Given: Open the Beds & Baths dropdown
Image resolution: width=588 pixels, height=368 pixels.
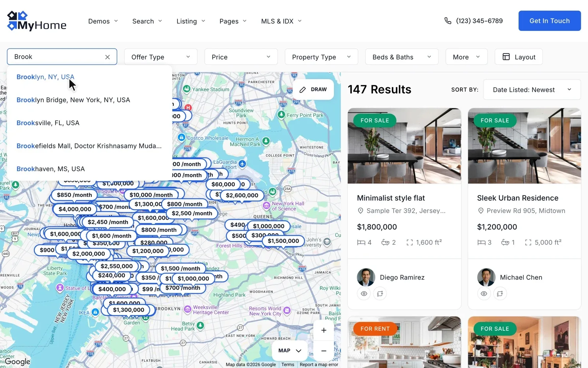Looking at the screenshot, I should pyautogui.click(x=402, y=57).
